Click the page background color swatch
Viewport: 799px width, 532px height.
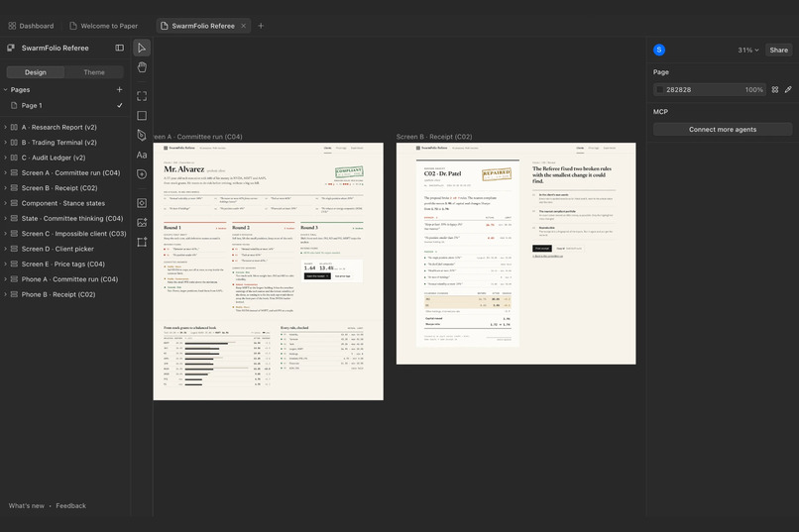click(x=660, y=89)
